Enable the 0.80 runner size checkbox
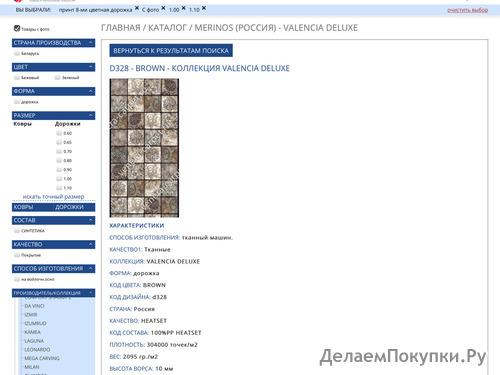This screenshot has width=500, height=375. coord(59,161)
